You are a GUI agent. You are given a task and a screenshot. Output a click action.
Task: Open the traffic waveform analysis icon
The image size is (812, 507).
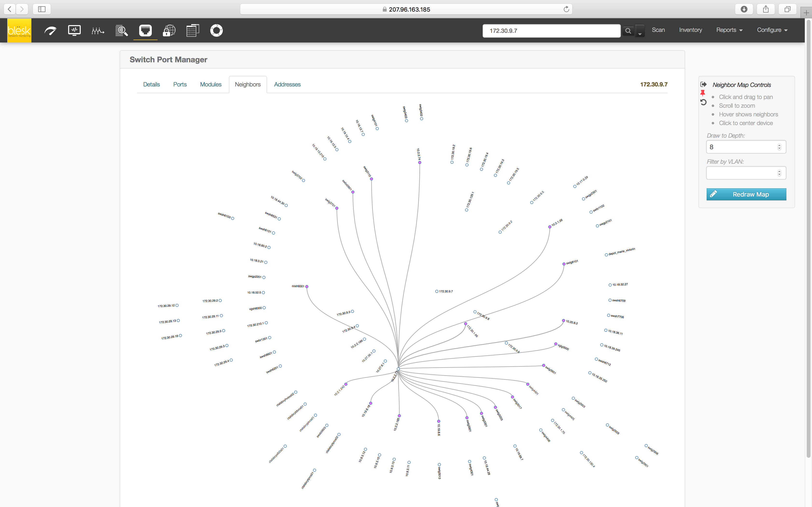pyautogui.click(x=98, y=30)
